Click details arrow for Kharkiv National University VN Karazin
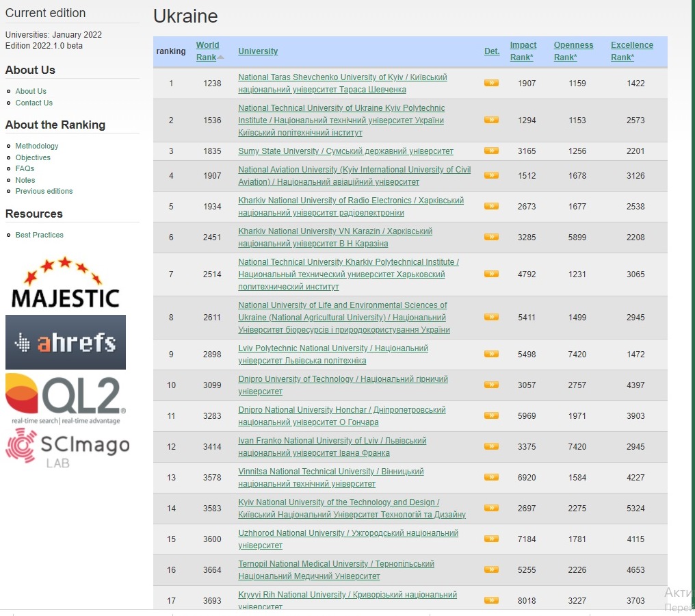Screen dimensions: 695x616 point(491,237)
